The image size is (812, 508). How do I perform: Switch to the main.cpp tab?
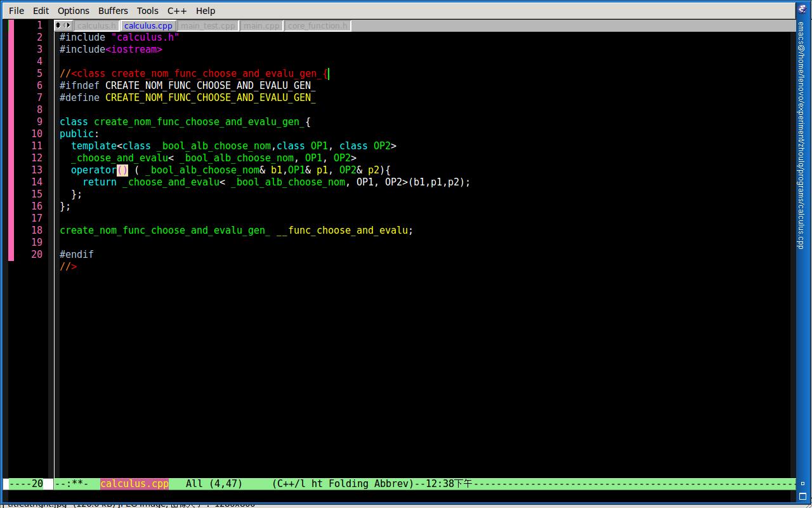(261, 25)
